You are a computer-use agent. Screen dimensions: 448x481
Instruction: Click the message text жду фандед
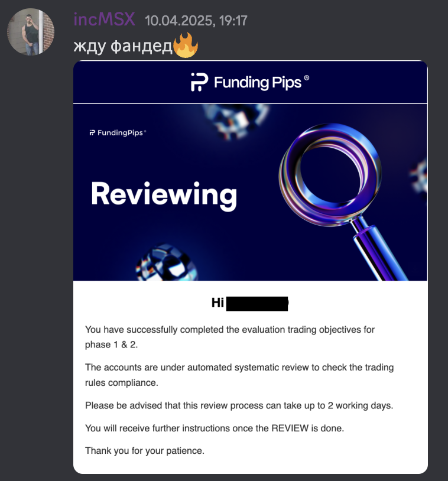[123, 46]
